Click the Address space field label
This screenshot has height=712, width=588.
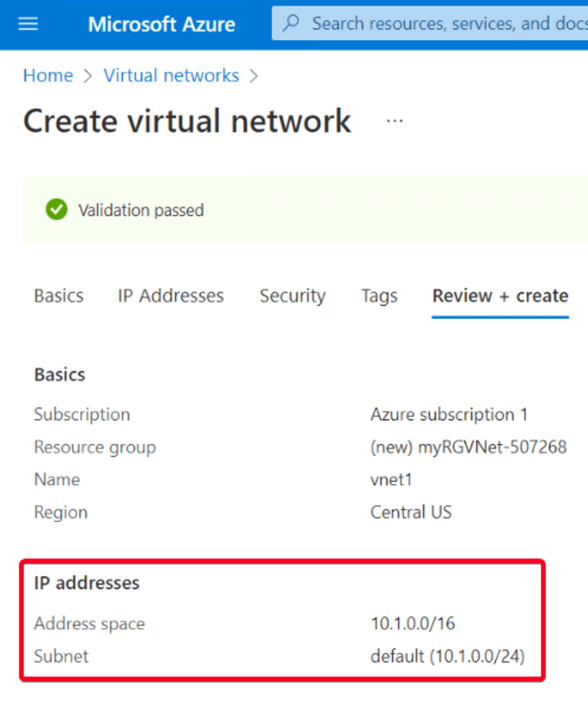click(x=90, y=624)
